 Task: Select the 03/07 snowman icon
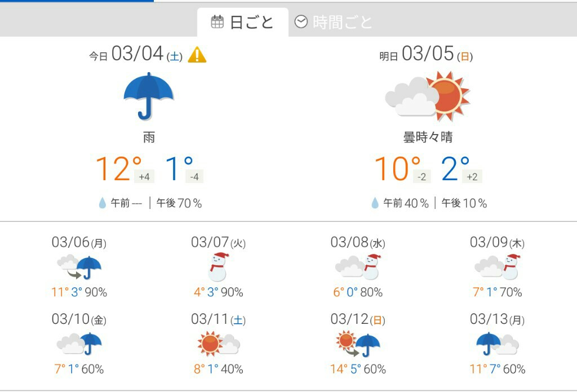(218, 267)
